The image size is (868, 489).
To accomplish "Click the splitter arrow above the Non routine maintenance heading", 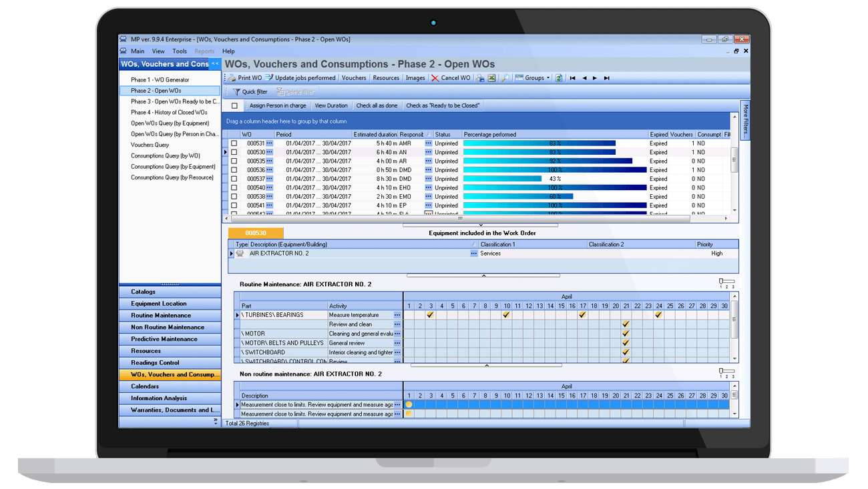I will coord(486,366).
